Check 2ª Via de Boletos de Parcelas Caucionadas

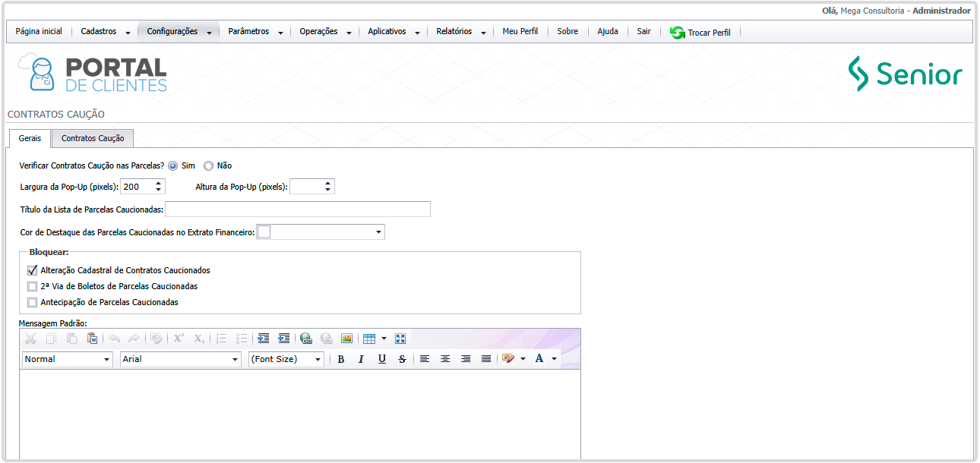point(32,286)
